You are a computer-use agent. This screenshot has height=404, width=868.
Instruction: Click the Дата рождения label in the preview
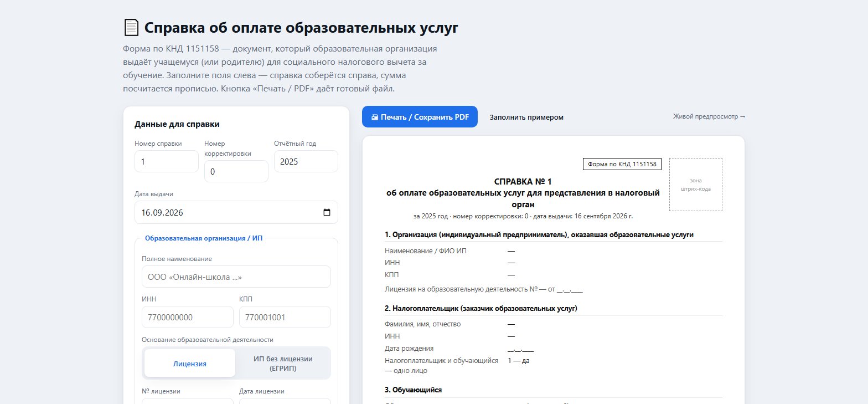pos(409,349)
